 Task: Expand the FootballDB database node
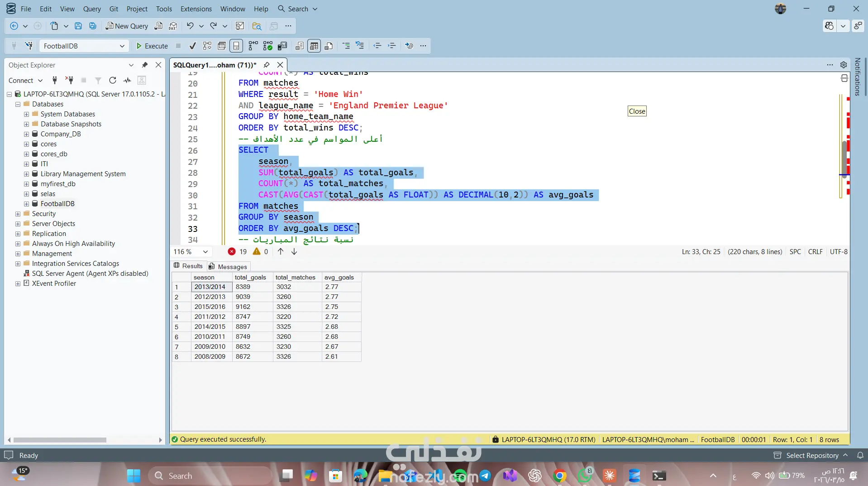click(27, 204)
